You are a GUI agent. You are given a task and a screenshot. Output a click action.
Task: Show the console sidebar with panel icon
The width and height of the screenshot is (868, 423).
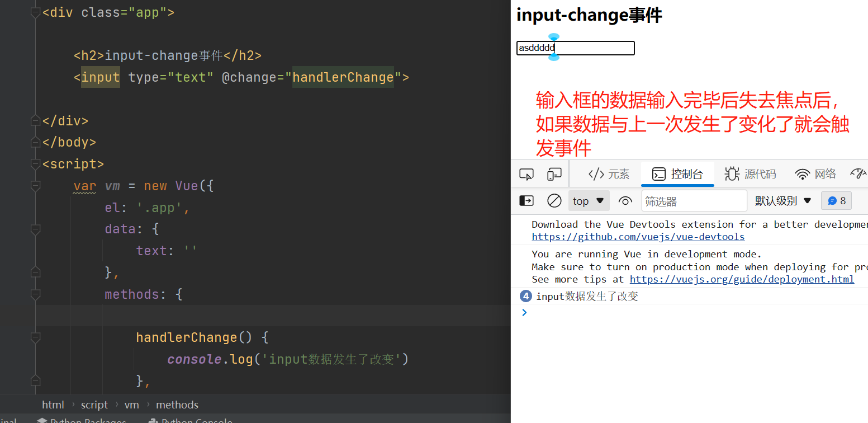527,201
